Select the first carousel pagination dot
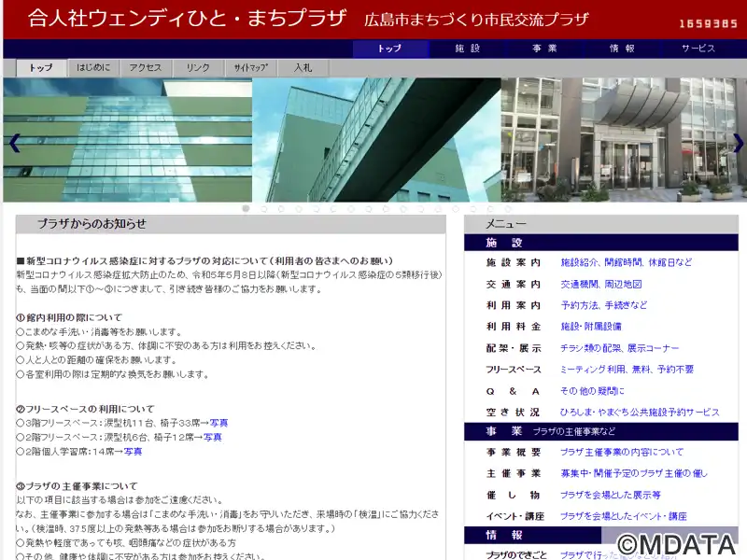This screenshot has width=747, height=560. pyautogui.click(x=246, y=208)
